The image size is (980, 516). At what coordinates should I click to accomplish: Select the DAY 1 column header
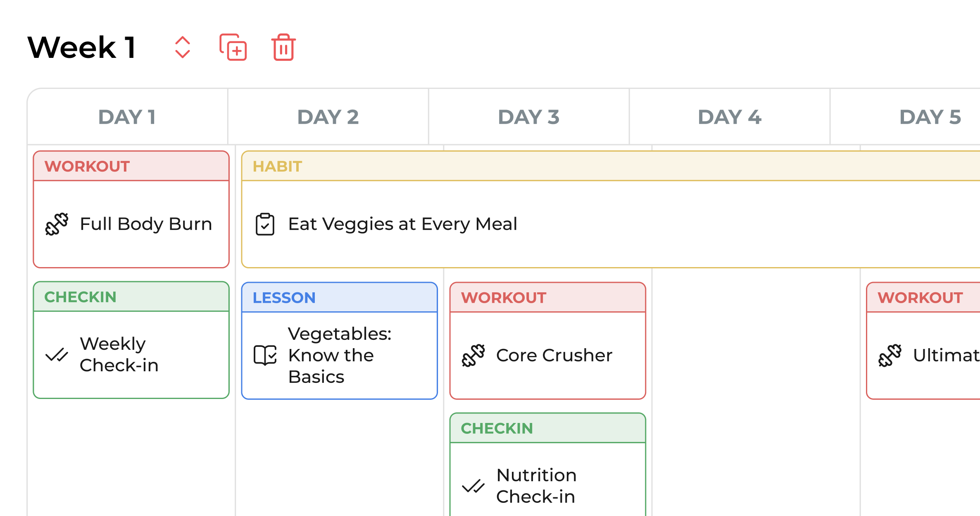click(127, 117)
